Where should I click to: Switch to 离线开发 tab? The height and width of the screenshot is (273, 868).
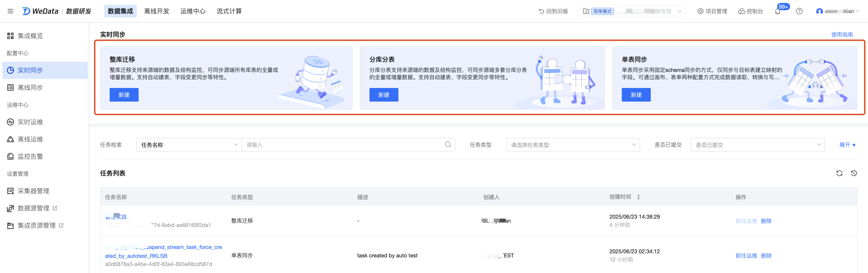click(157, 11)
